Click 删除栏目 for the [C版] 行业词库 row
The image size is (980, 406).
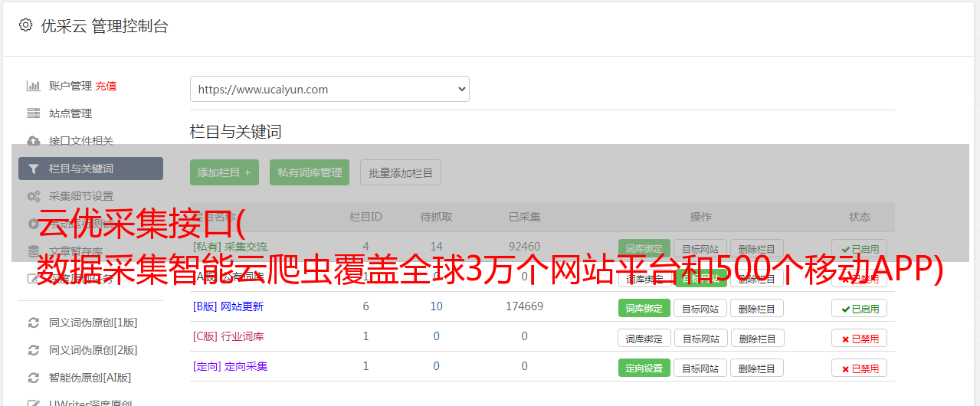(757, 338)
